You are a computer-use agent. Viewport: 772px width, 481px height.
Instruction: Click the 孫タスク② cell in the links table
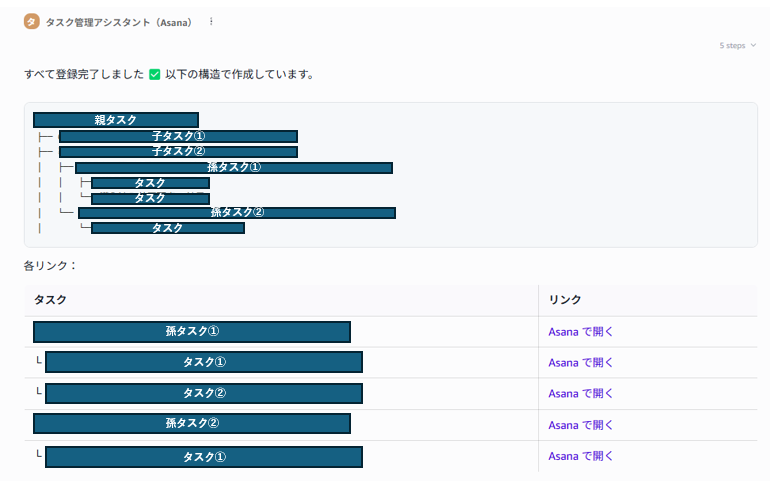pyautogui.click(x=192, y=423)
